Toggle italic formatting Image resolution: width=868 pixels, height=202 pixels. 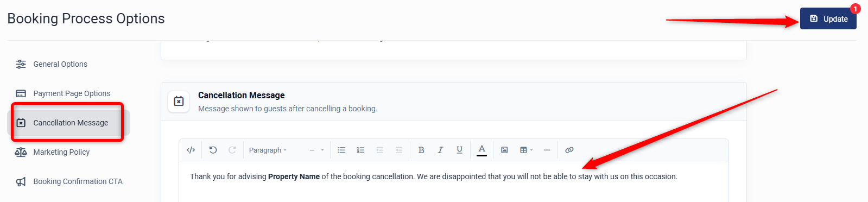[440, 150]
